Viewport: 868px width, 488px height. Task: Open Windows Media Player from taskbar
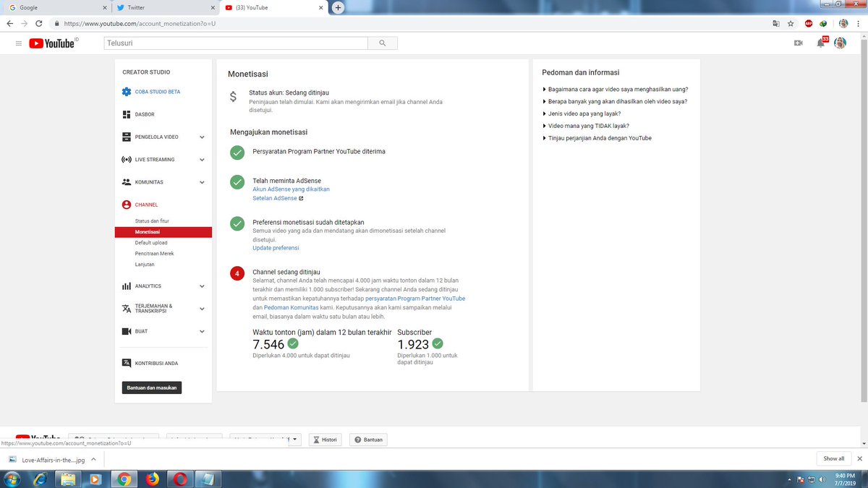(x=95, y=479)
